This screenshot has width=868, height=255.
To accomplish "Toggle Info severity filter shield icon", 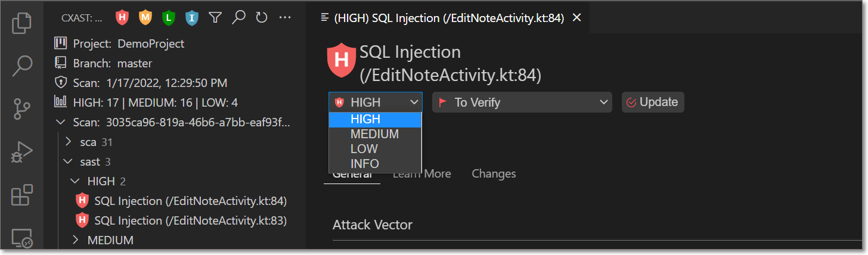I will [x=191, y=17].
